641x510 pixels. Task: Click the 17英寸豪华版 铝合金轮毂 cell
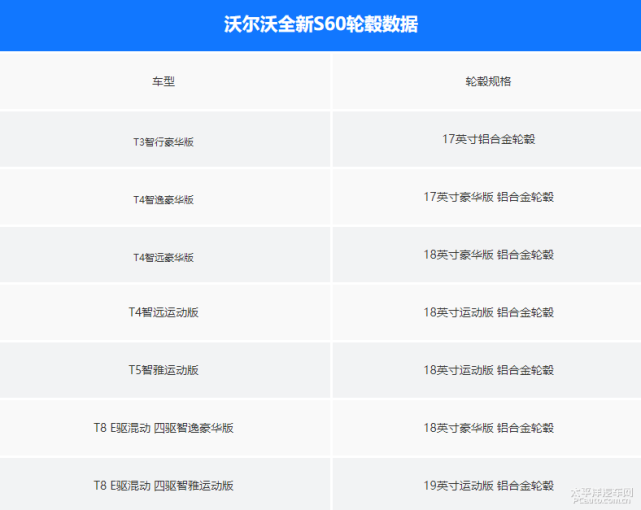click(x=488, y=197)
